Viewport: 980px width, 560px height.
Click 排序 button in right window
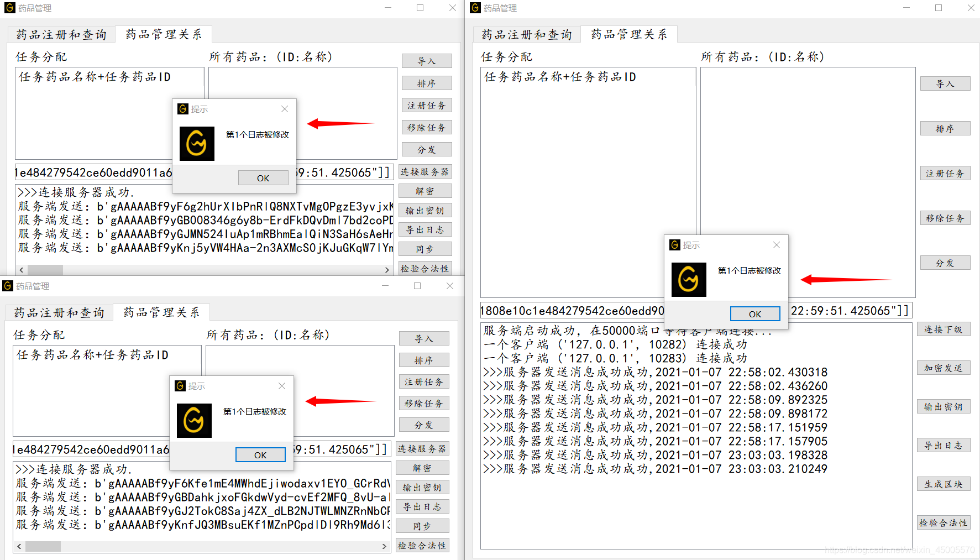(x=945, y=128)
